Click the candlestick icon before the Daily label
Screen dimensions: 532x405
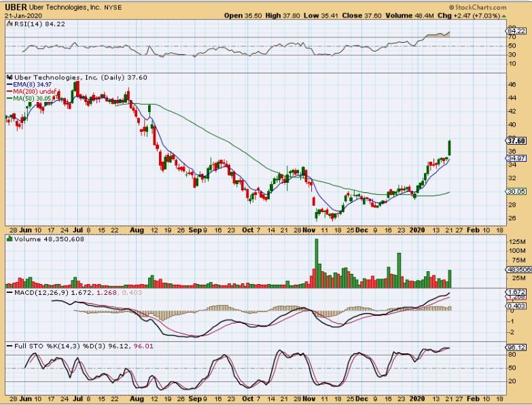pyautogui.click(x=10, y=77)
